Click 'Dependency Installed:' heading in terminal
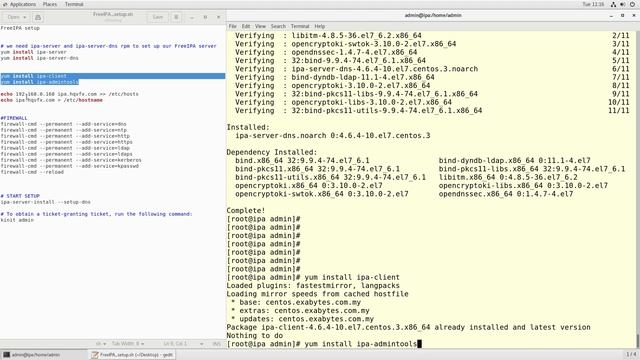Screen dimensions: 640x360 pyautogui.click(x=272, y=152)
